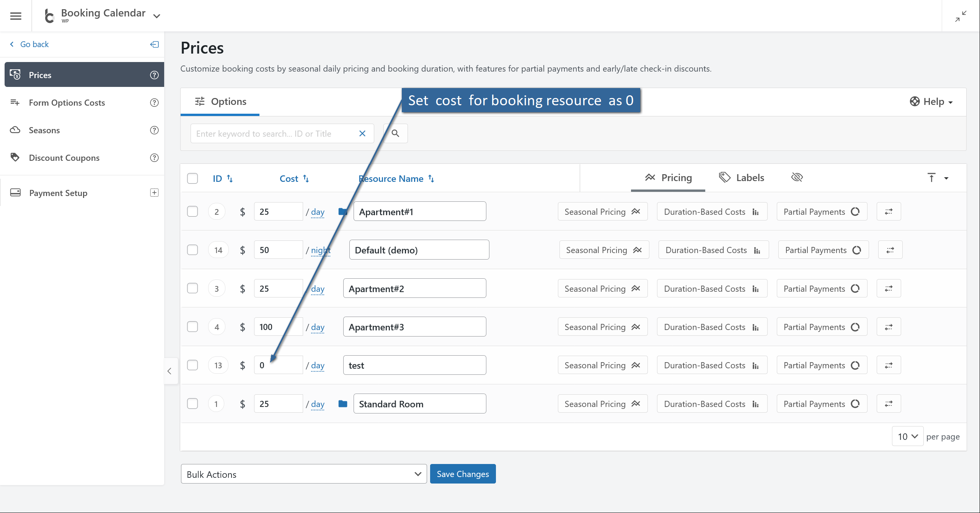980x513 pixels.
Task: Go to Seasons section
Action: (x=44, y=130)
